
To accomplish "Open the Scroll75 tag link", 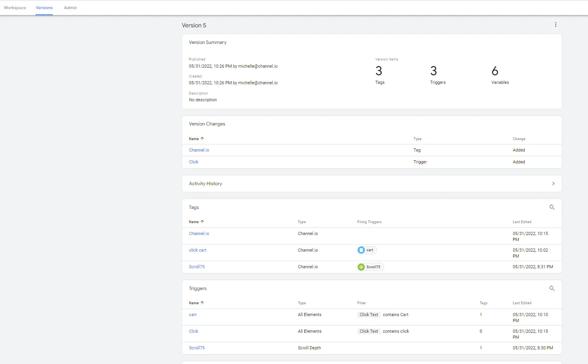I will pyautogui.click(x=197, y=267).
